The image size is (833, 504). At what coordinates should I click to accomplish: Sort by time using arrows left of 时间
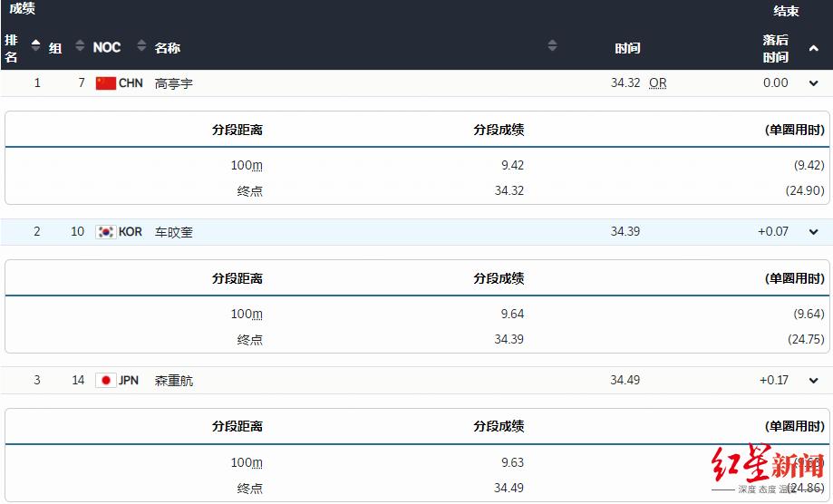coord(553,45)
